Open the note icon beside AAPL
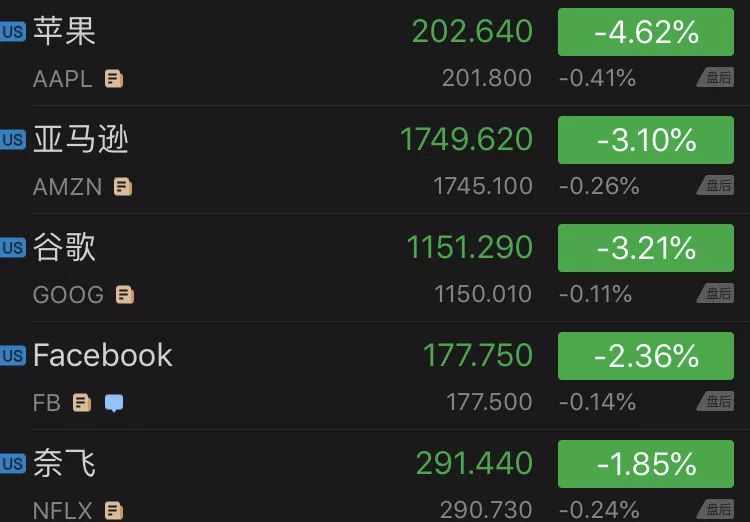 [114, 79]
